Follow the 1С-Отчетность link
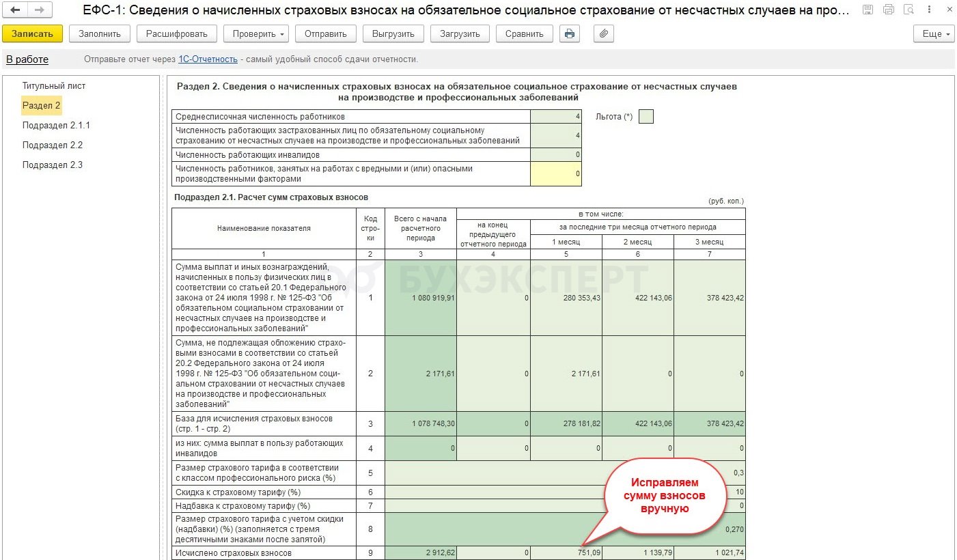This screenshot has width=957, height=560. 208,59
